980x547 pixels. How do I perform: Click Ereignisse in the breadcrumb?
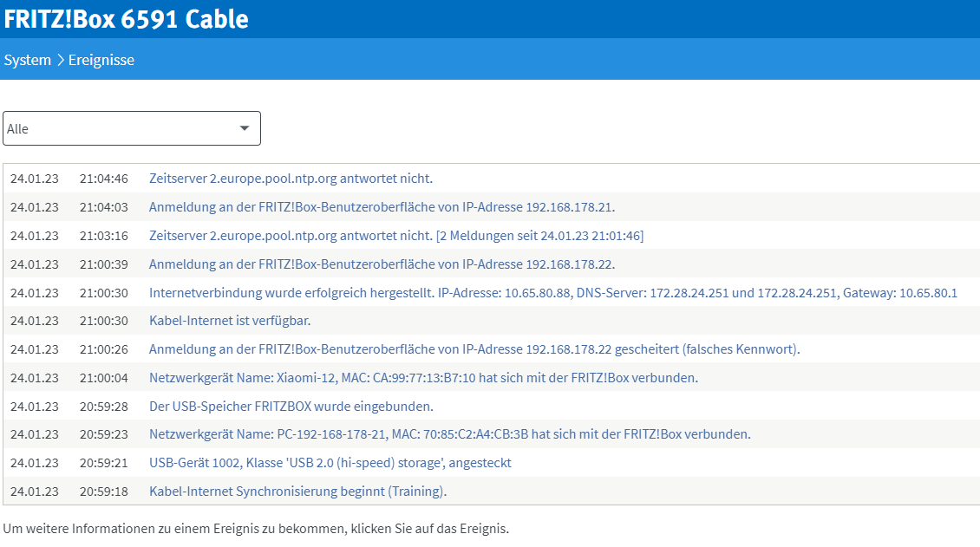coord(101,60)
